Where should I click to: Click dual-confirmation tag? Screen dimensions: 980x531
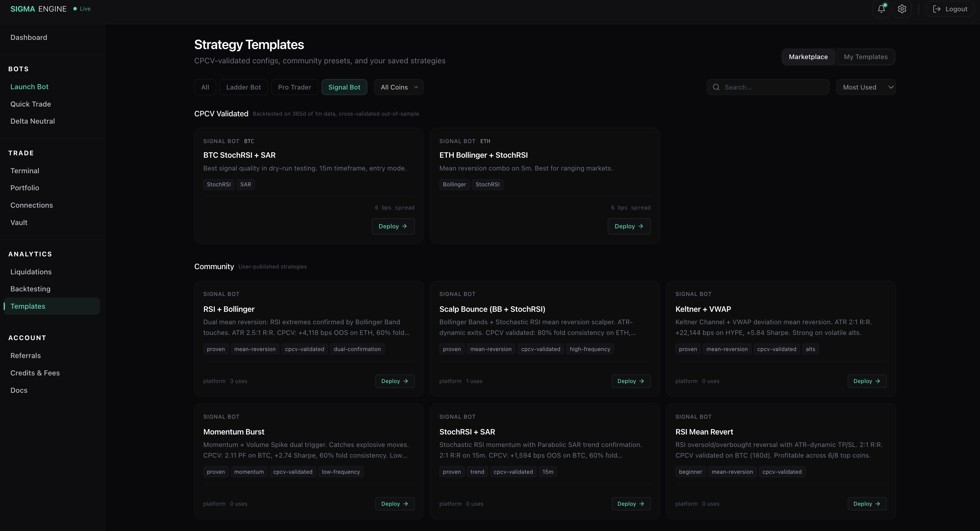(357, 349)
